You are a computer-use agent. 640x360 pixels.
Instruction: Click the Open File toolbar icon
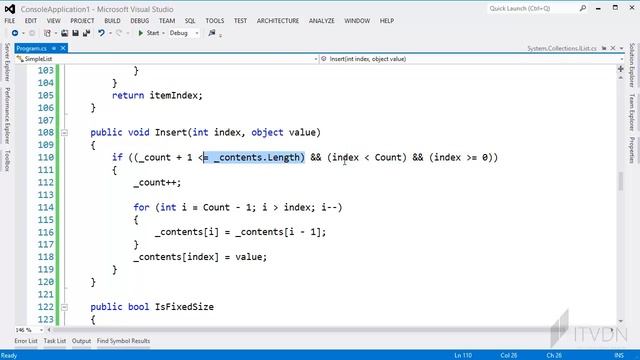click(x=64, y=33)
